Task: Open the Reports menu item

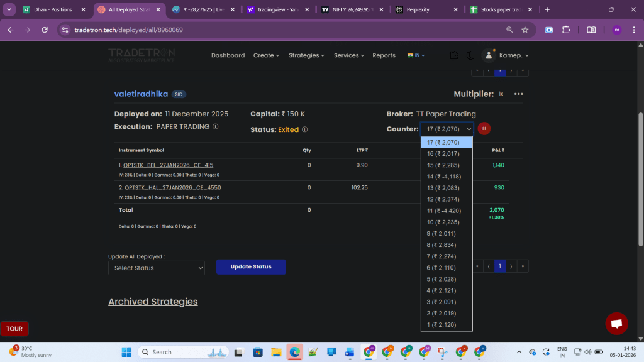Action: 384,55
